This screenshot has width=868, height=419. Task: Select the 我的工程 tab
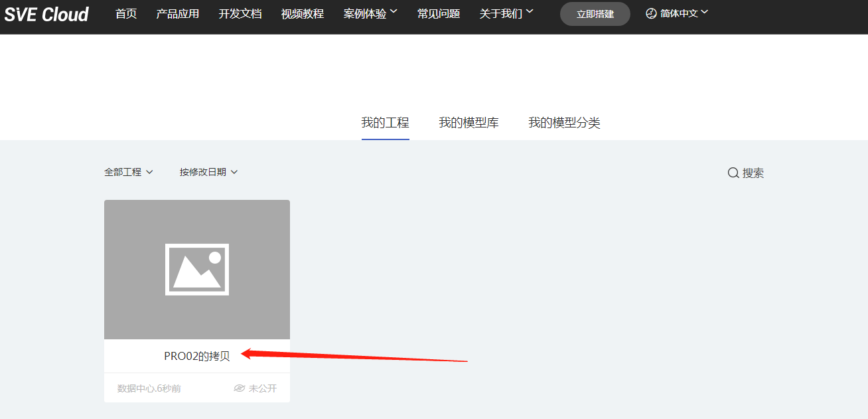click(x=385, y=123)
